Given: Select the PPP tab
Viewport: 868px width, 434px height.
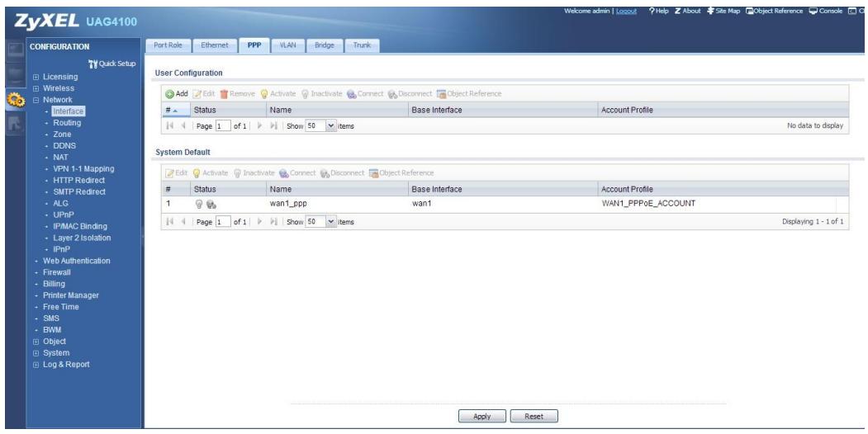Looking at the screenshot, I should click(254, 45).
